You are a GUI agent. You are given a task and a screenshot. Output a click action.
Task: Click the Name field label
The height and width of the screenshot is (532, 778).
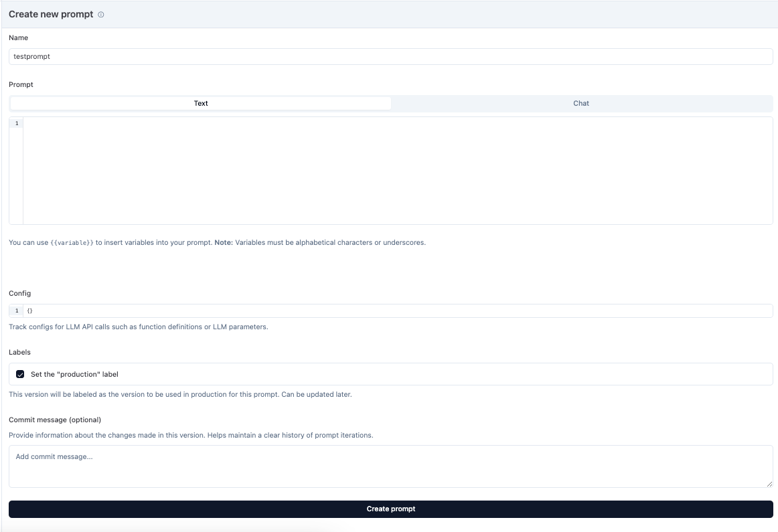click(x=18, y=38)
